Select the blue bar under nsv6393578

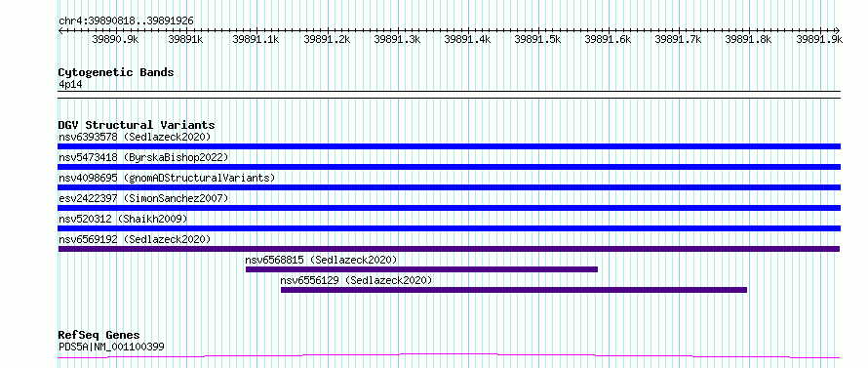click(x=449, y=146)
